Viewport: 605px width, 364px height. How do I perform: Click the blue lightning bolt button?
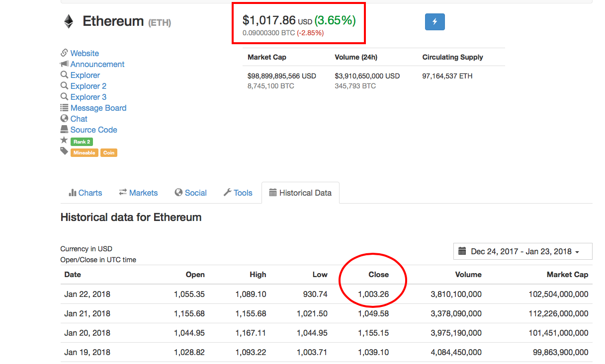coord(435,22)
